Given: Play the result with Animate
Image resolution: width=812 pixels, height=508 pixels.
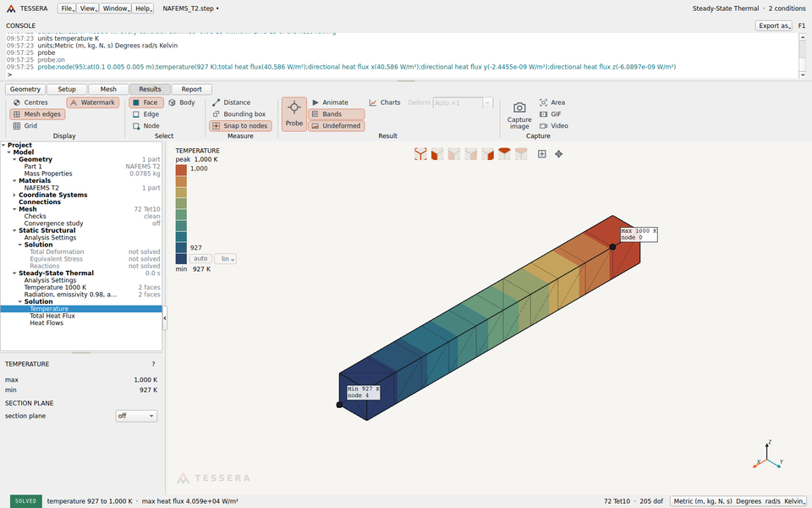Looking at the screenshot, I should point(330,102).
